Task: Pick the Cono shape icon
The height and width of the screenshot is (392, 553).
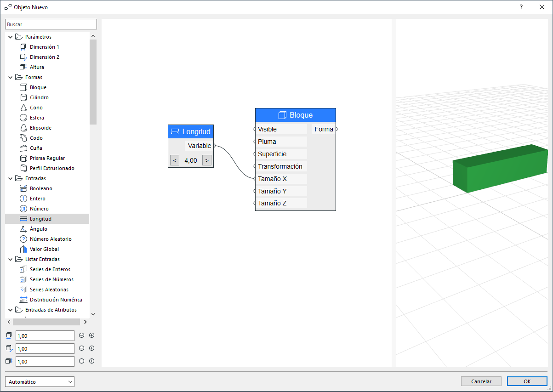Action: tap(24, 108)
